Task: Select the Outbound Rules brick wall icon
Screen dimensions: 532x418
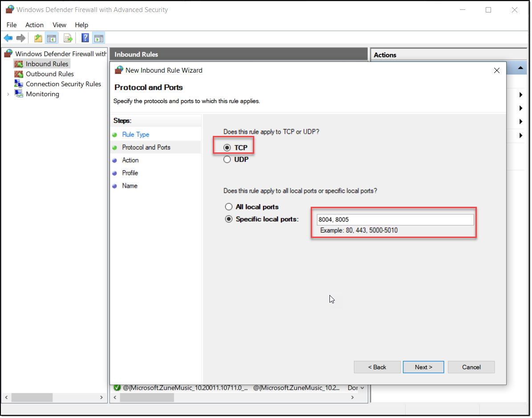Action: [19, 74]
